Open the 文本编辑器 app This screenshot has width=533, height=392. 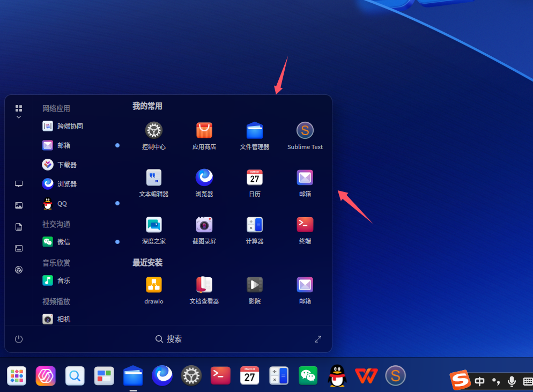154,183
